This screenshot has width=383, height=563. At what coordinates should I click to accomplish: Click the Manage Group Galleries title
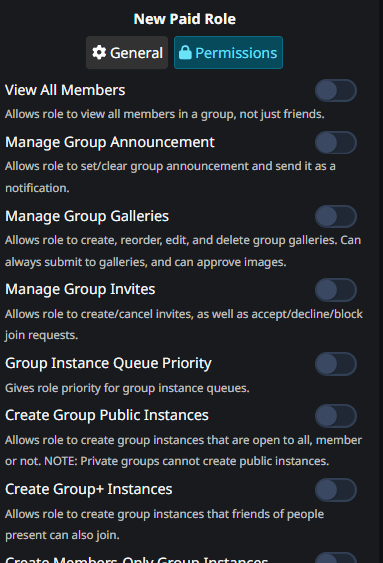[87, 216]
